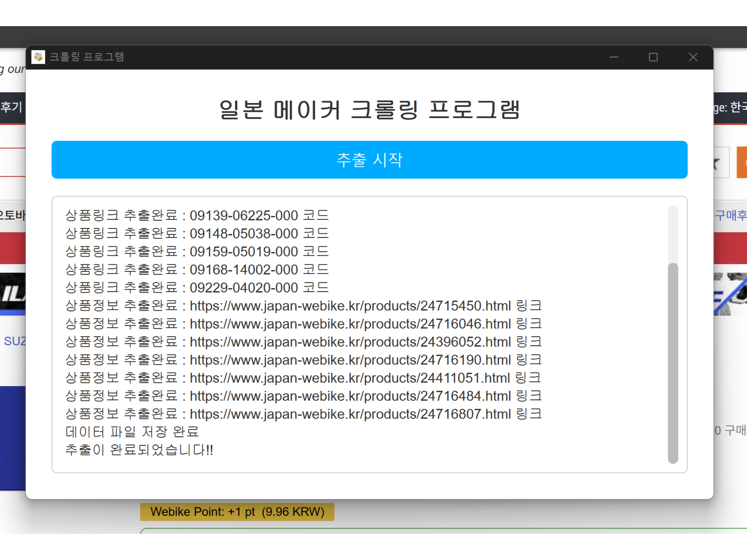Click the 데이터 파일 저장 완료 message
This screenshot has width=747, height=560.
pos(132,432)
